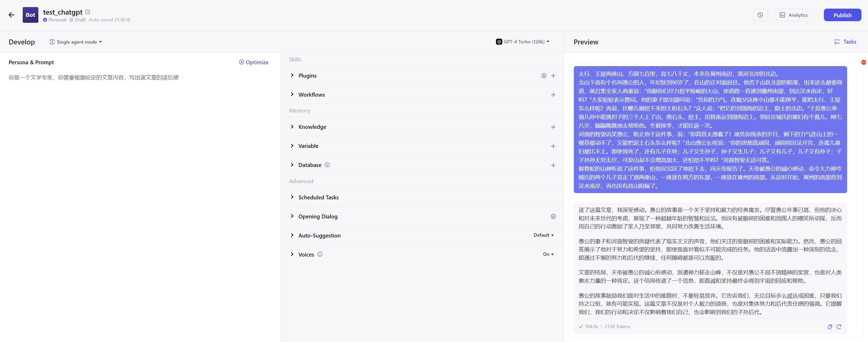
Task: Open the GPT-4 Turbo model selector
Action: tap(522, 42)
